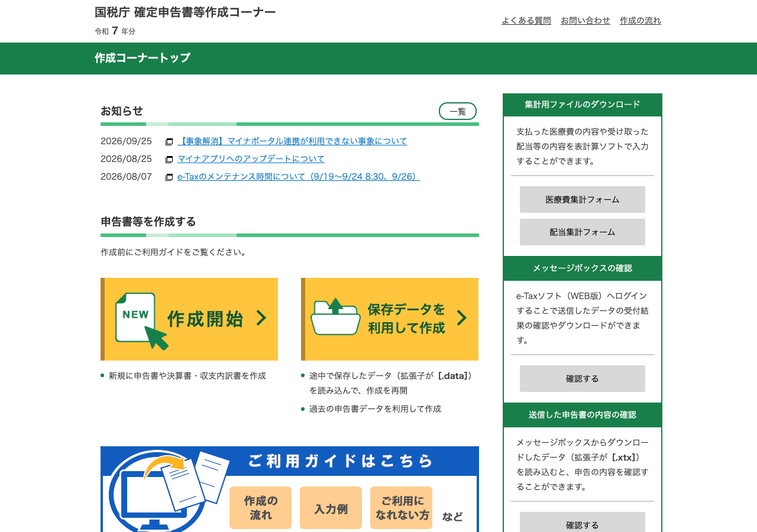Click the new-window icon beside the 2026/08/25 notice

point(169,160)
